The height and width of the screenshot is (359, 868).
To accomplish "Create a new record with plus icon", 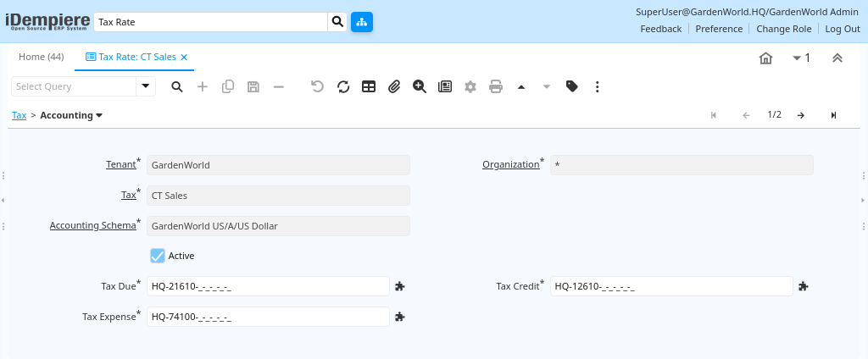I will [203, 87].
